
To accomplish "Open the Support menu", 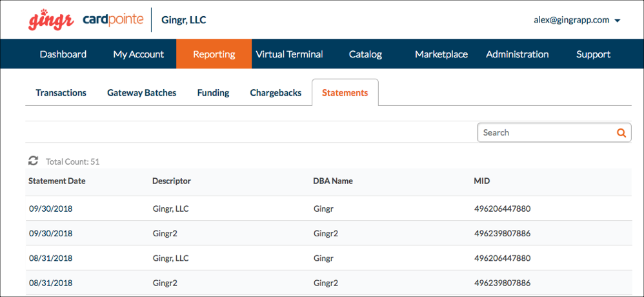I will point(593,54).
